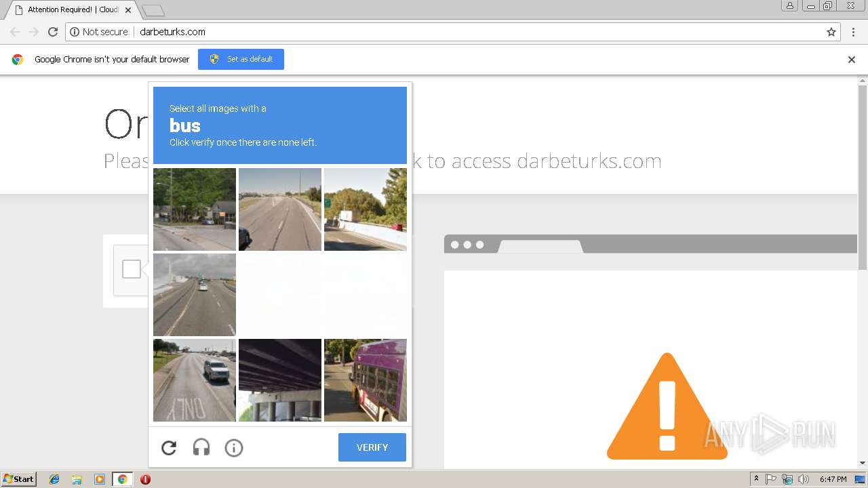Select captcha image of bridge underside
868x488 pixels.
point(280,380)
